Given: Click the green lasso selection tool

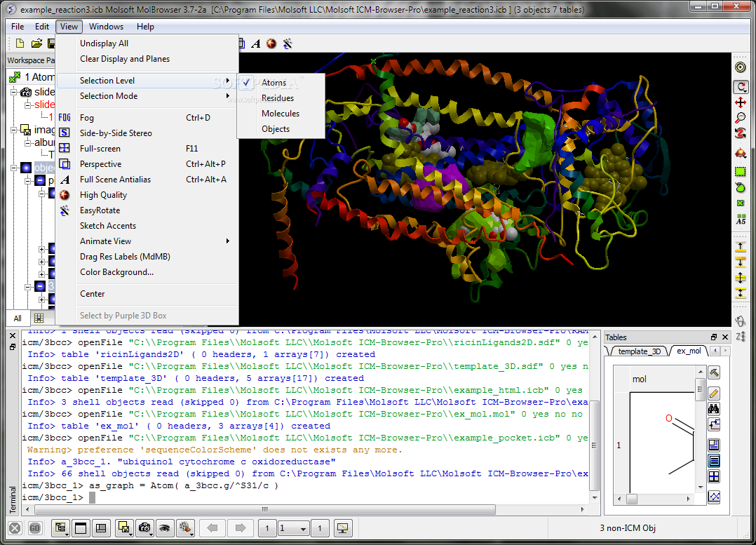Looking at the screenshot, I should 740,187.
